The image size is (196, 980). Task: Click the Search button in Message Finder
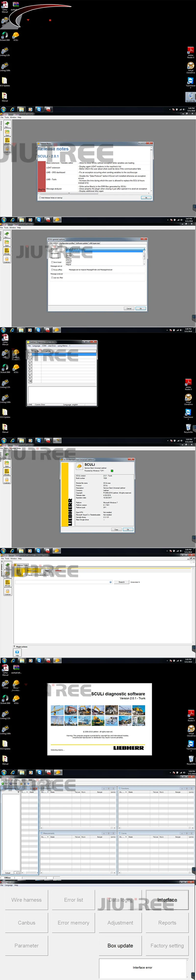click(122, 582)
